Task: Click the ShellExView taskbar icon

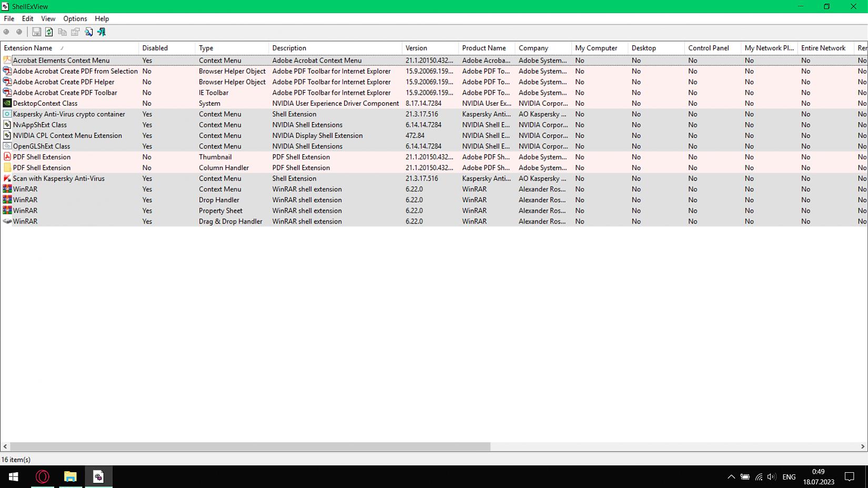Action: point(98,477)
